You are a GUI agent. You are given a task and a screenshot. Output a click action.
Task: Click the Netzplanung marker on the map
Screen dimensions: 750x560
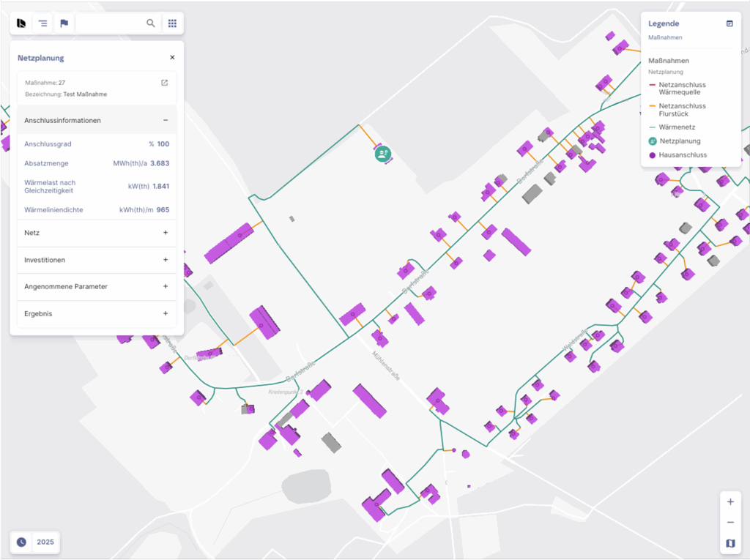[x=382, y=154]
